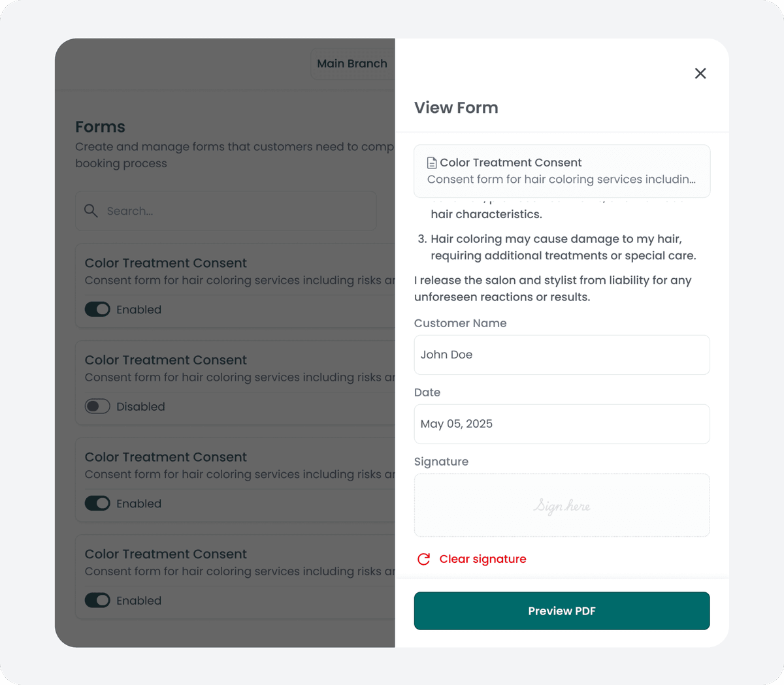Click the Date field showing May 05, 2025
Image resolution: width=784 pixels, height=685 pixels.
562,424
